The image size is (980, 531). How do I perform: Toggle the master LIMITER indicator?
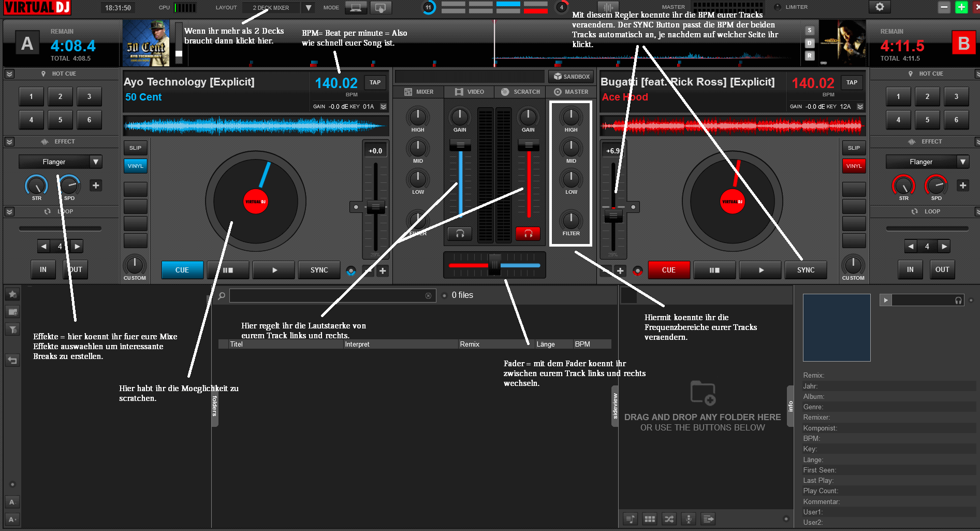coord(777,7)
